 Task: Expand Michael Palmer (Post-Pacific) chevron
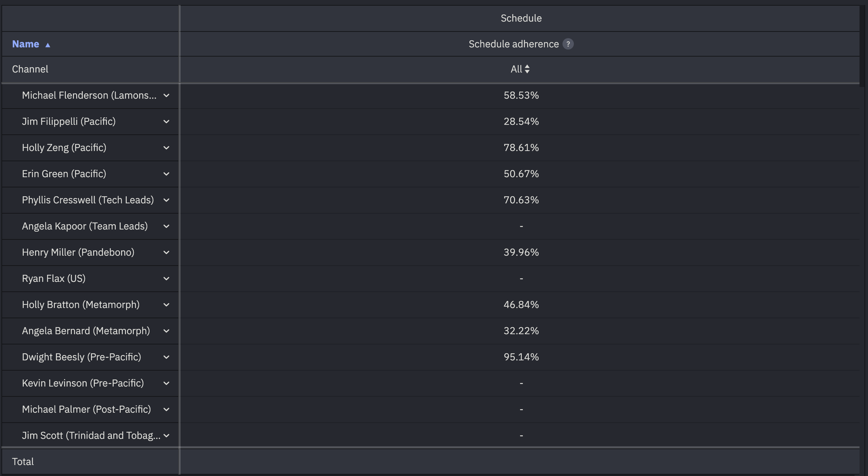[x=166, y=410]
